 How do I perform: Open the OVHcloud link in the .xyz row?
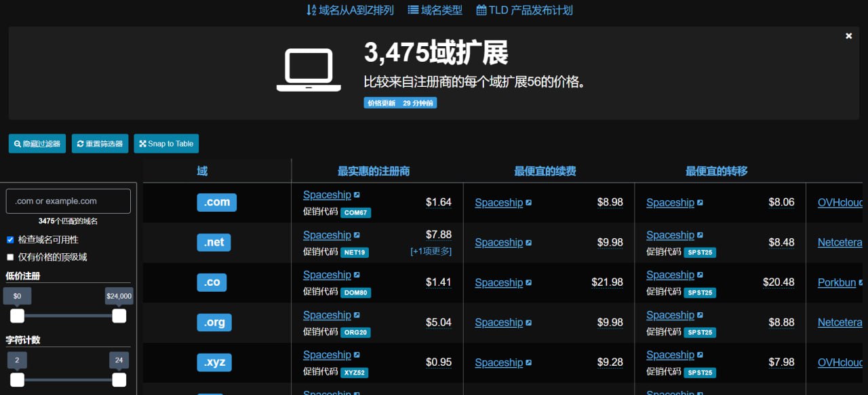(841, 362)
